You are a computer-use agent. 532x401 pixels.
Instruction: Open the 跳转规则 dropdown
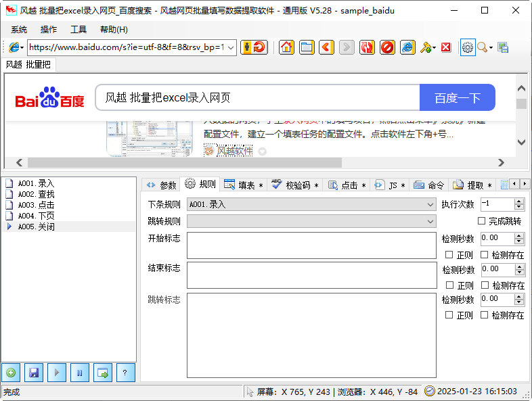(430, 221)
